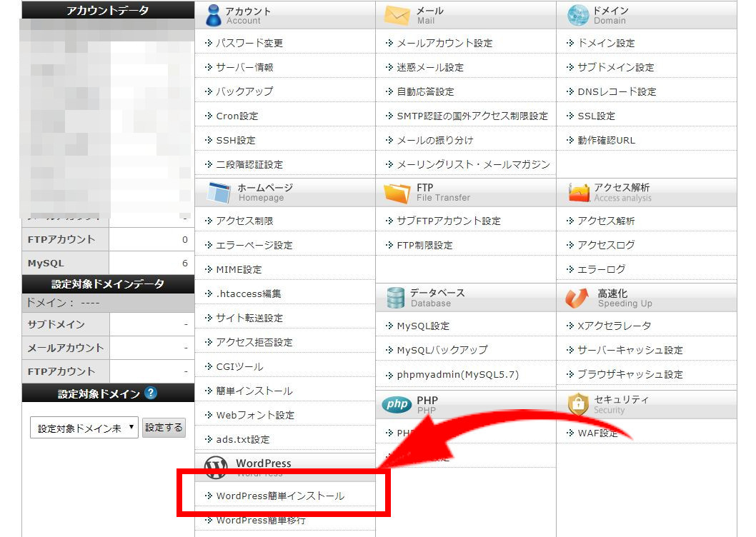The image size is (756, 537).
Task: Open Webフォント設定 link
Action: click(x=255, y=415)
